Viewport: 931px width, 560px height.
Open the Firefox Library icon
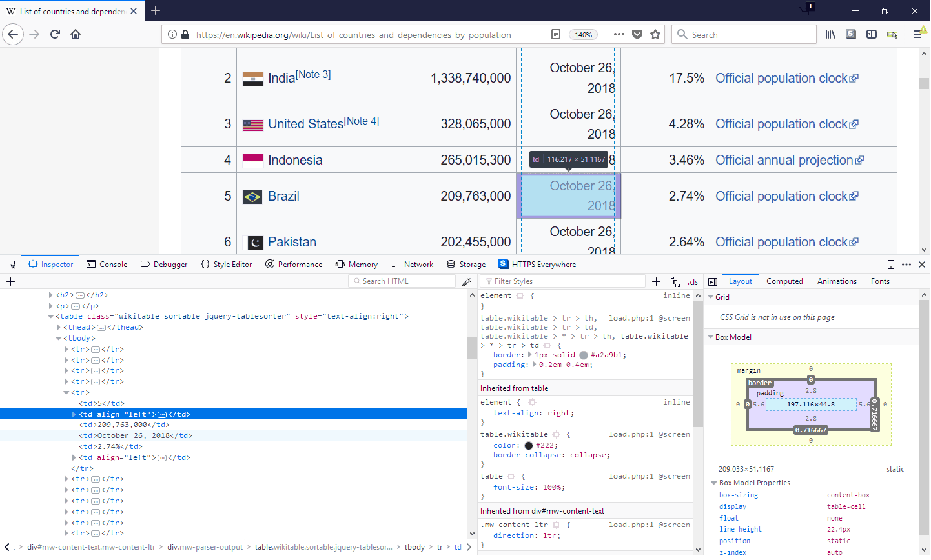830,34
